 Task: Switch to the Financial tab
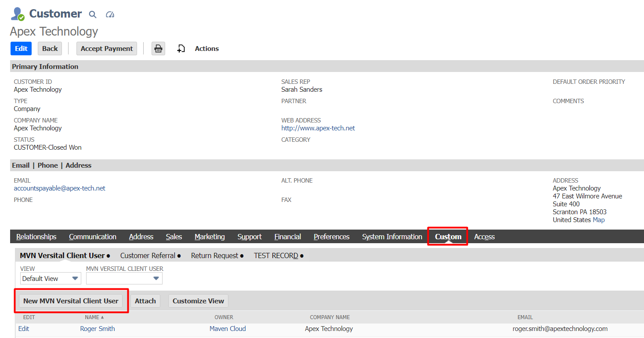287,237
